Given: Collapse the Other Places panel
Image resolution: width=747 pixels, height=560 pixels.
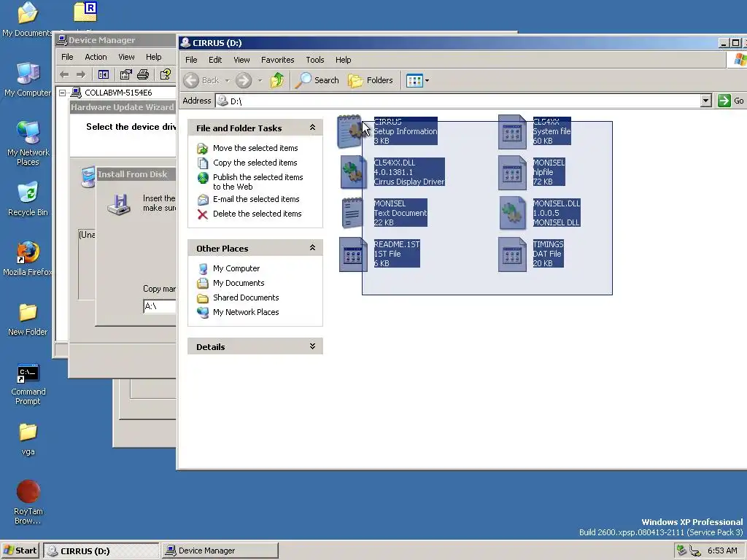Looking at the screenshot, I should (312, 248).
